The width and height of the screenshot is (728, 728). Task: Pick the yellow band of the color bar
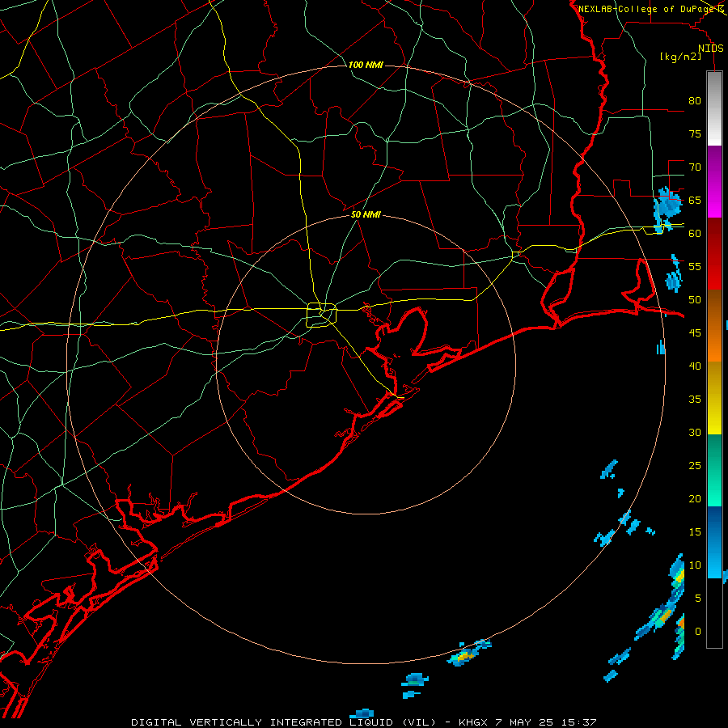pos(714,398)
